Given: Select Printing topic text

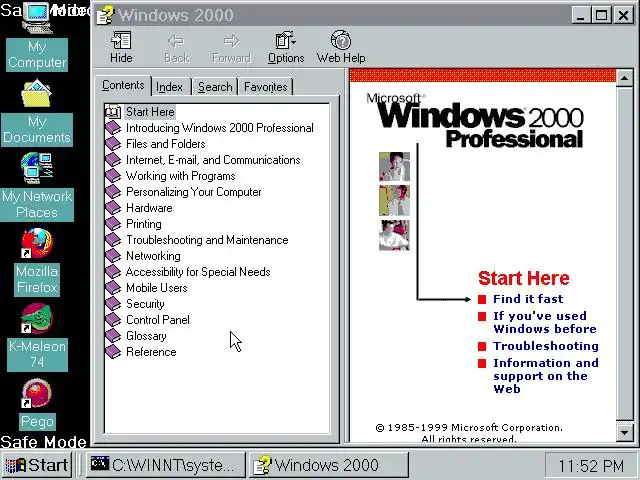Looking at the screenshot, I should [x=144, y=224].
